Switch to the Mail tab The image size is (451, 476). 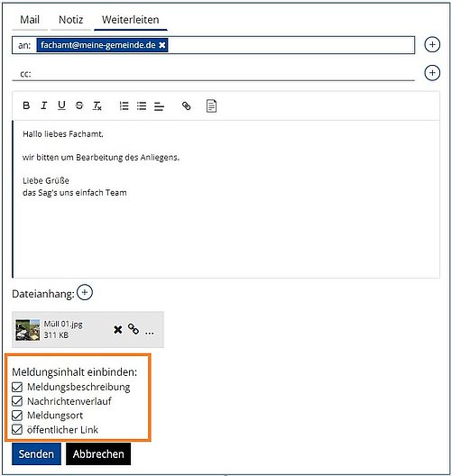pyautogui.click(x=30, y=20)
